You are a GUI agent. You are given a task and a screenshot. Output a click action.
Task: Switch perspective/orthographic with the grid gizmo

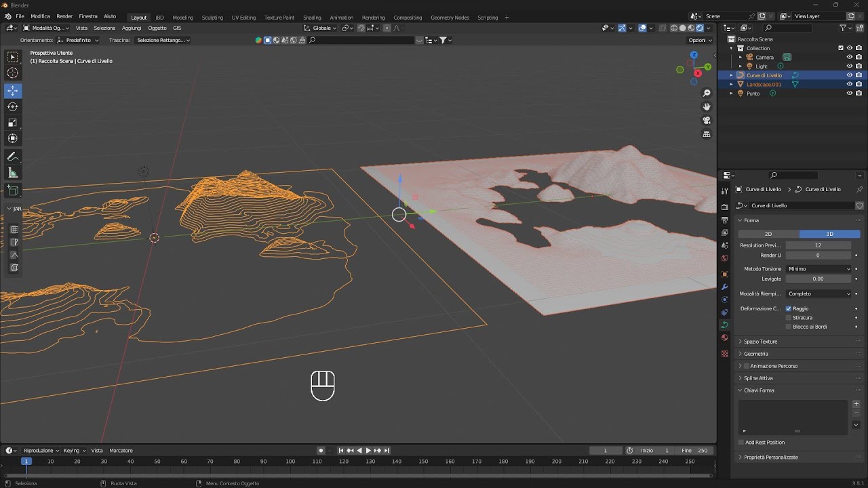point(707,134)
